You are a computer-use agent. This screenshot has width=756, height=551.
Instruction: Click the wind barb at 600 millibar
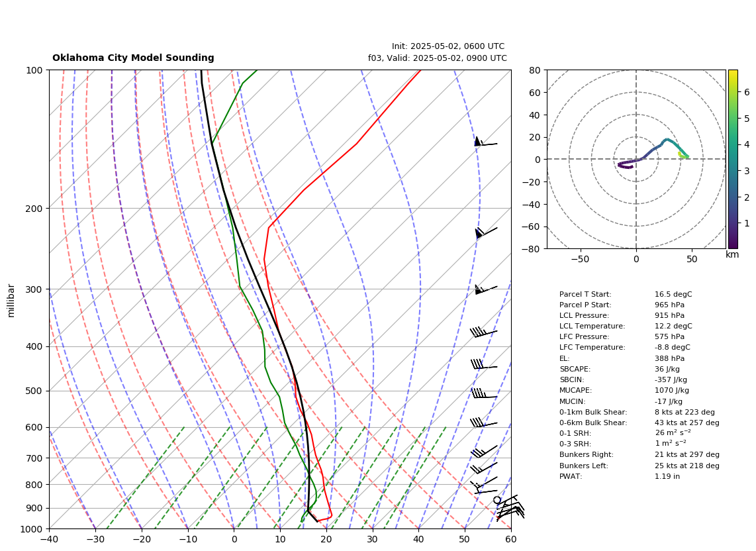coord(484,423)
